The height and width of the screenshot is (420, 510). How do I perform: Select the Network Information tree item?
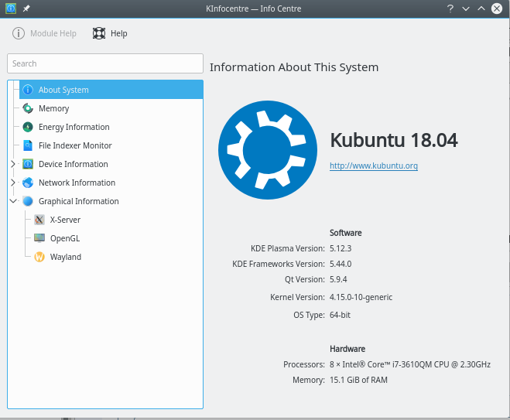point(77,183)
